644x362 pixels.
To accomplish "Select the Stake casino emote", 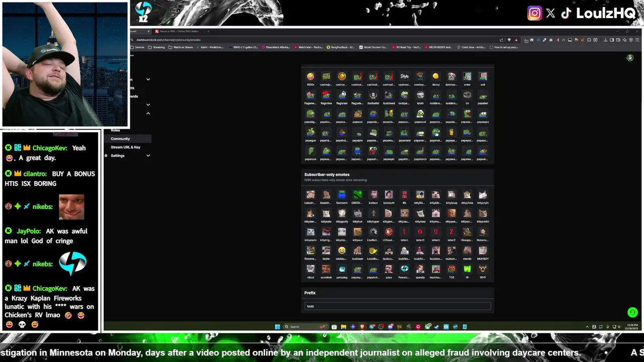I will [405, 76].
